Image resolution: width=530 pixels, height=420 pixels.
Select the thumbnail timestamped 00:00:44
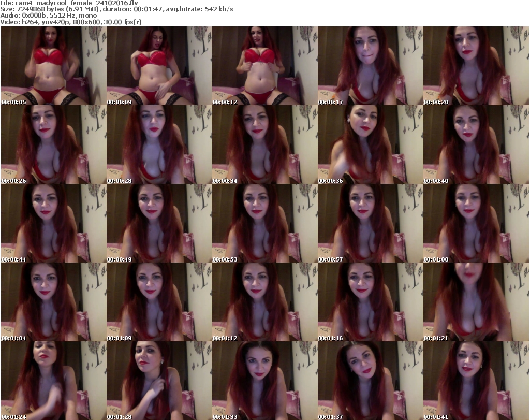point(54,223)
